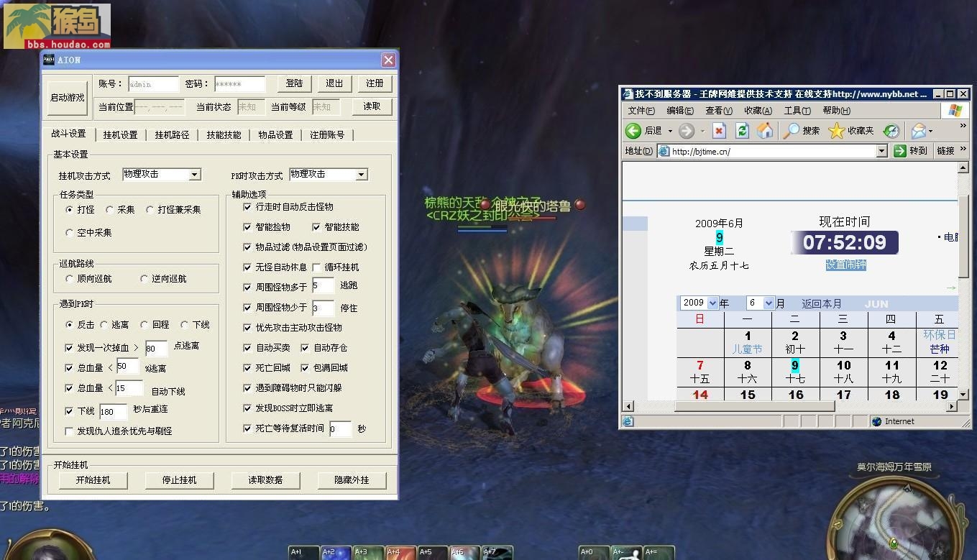Expand the IE address bar dropdown
This screenshot has width=977, height=560.
coord(881,151)
